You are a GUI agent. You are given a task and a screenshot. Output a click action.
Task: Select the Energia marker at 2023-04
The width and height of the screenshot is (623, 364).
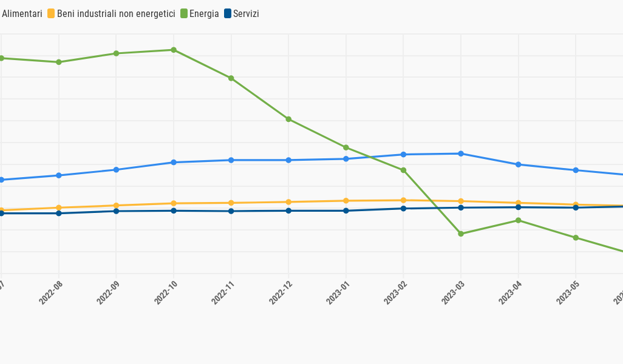click(518, 220)
